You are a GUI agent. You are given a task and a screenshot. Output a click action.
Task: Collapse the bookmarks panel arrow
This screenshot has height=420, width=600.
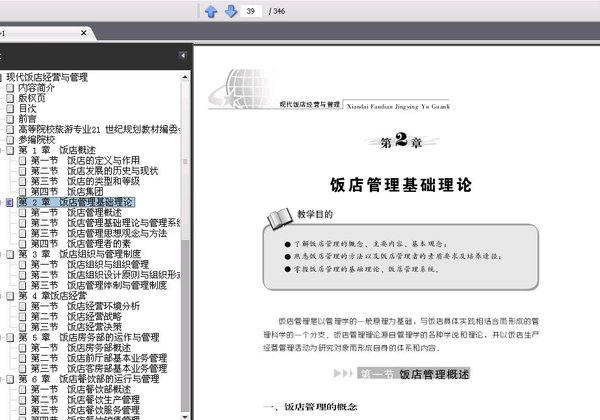[x=183, y=56]
